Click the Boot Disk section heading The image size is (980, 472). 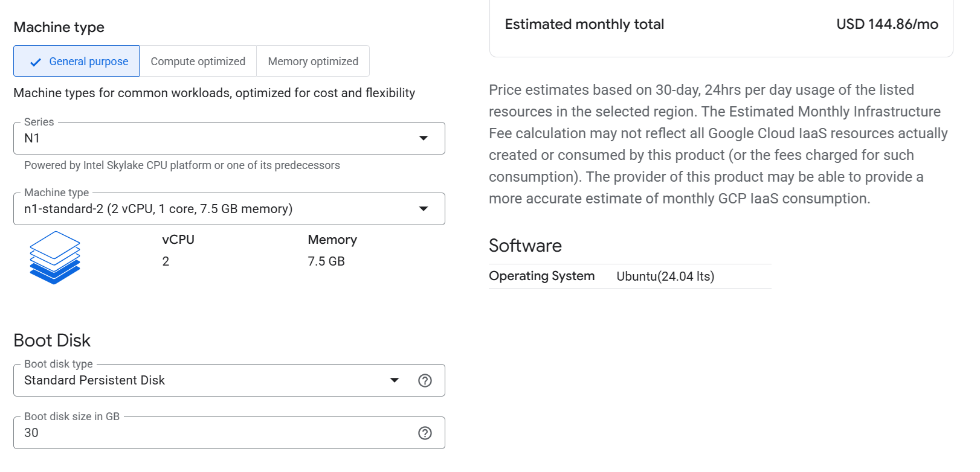52,340
